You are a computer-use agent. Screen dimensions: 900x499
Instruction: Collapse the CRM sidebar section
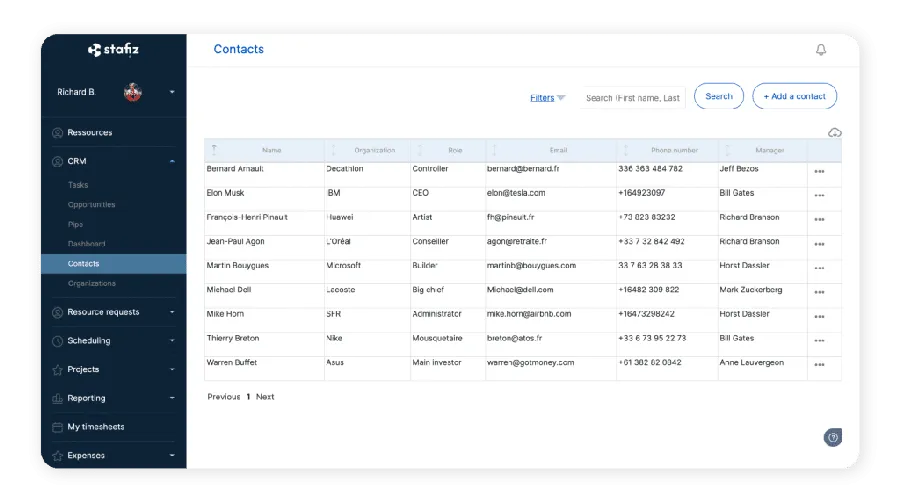pyautogui.click(x=172, y=161)
